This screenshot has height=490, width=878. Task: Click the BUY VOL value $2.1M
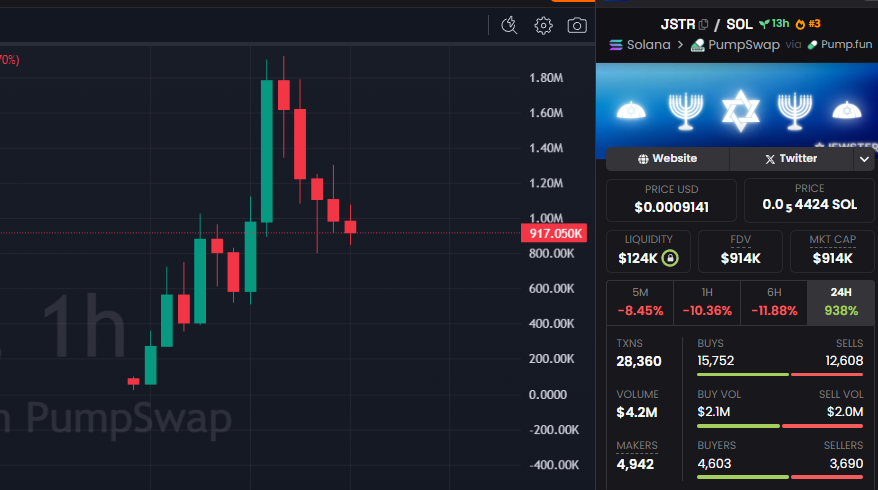pyautogui.click(x=713, y=412)
